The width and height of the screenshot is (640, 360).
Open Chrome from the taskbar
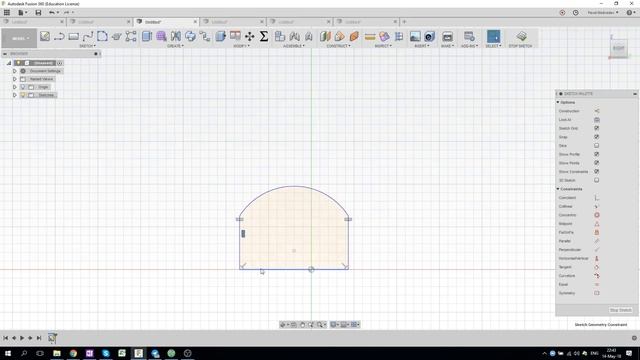(x=73, y=353)
